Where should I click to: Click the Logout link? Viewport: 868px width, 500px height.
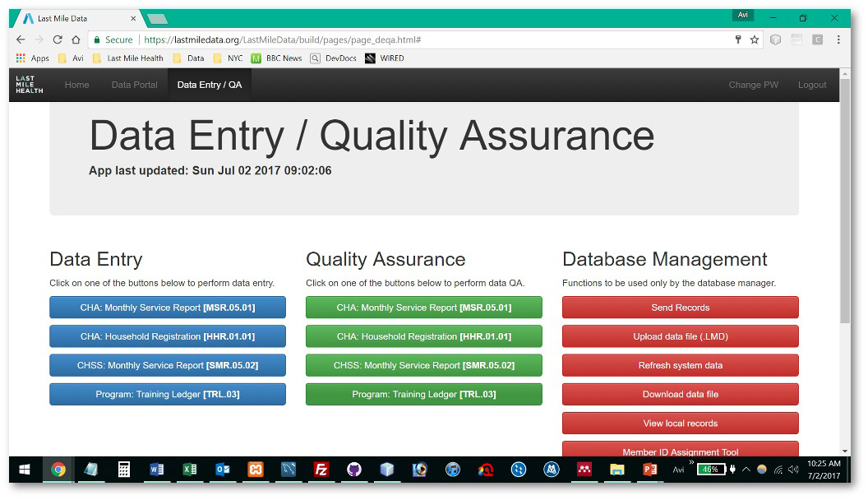pyautogui.click(x=811, y=85)
